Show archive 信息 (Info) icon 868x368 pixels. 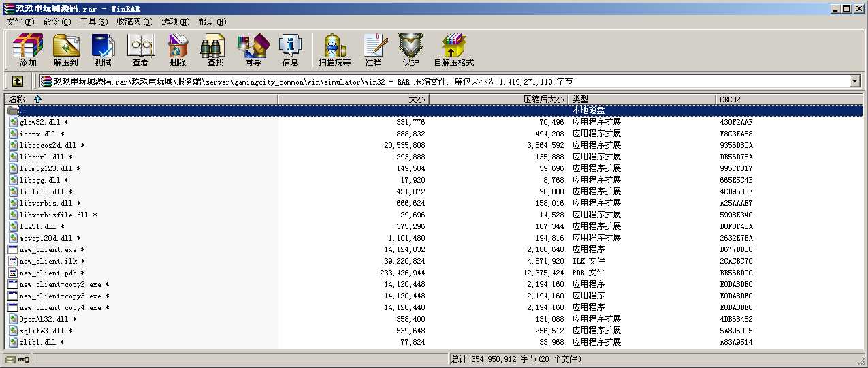coord(290,50)
